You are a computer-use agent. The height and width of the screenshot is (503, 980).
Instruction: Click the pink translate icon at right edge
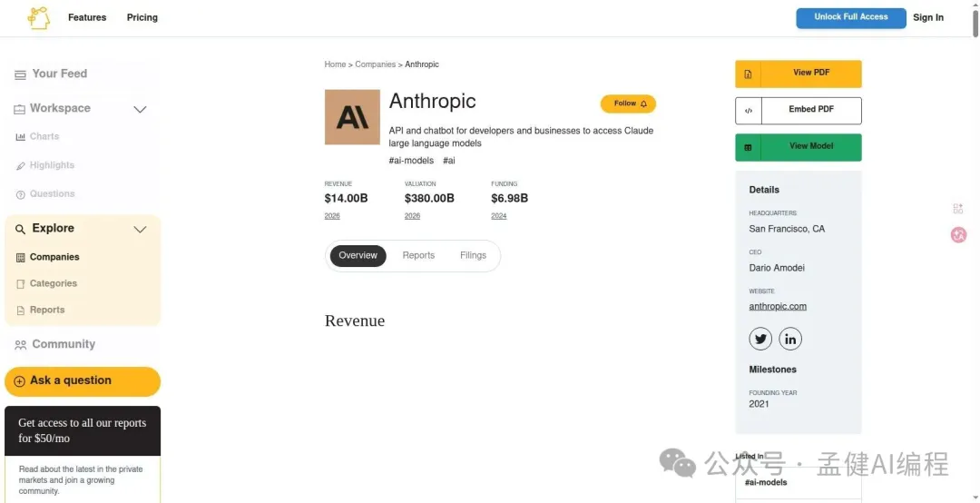pyautogui.click(x=958, y=234)
